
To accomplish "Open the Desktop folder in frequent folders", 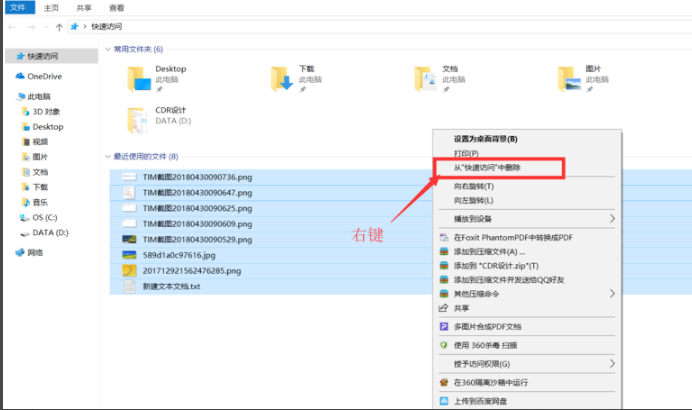I will 139,78.
